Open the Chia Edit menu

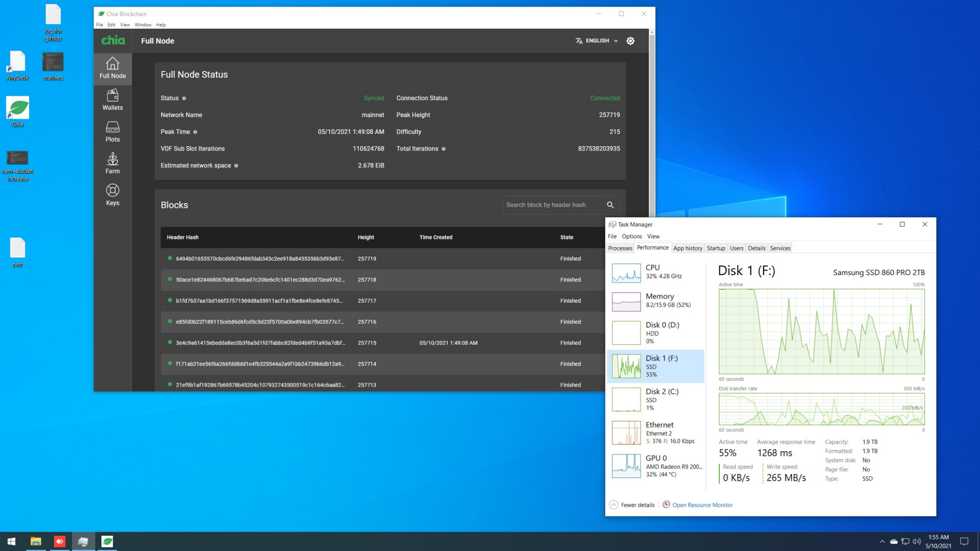(x=111, y=25)
